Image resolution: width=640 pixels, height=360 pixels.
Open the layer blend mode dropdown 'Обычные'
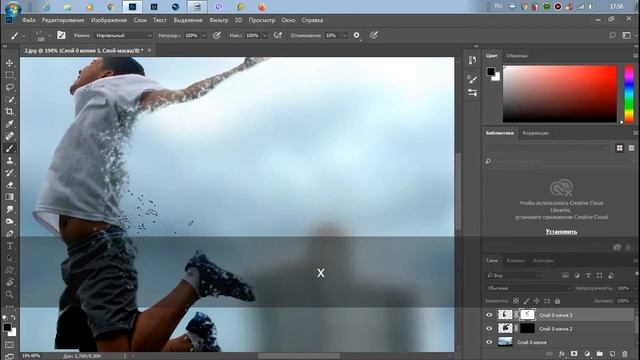coord(528,288)
